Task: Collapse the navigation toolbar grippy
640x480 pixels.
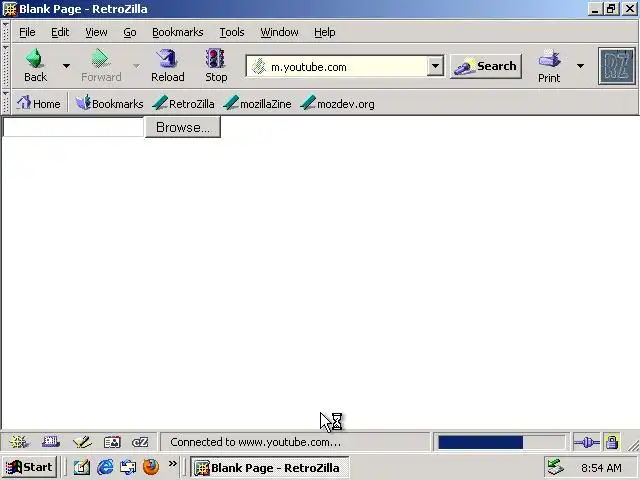Action: [x=6, y=66]
